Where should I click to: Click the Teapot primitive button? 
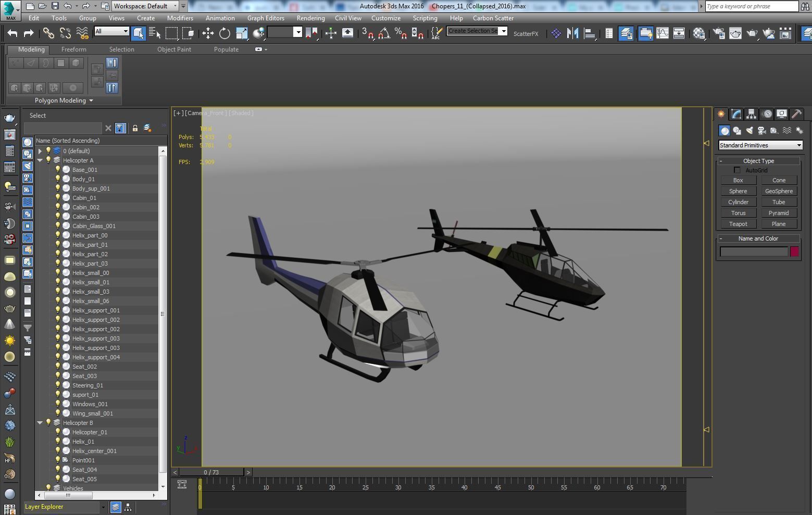738,224
